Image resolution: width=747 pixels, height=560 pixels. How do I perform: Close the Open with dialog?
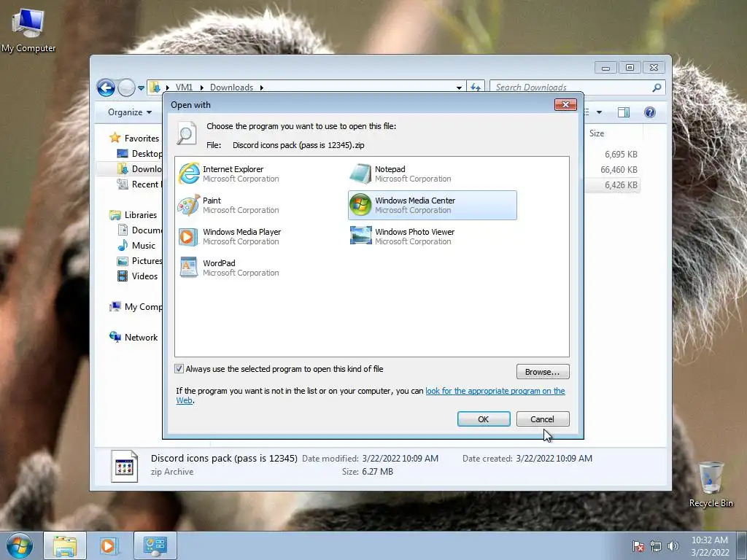click(565, 104)
